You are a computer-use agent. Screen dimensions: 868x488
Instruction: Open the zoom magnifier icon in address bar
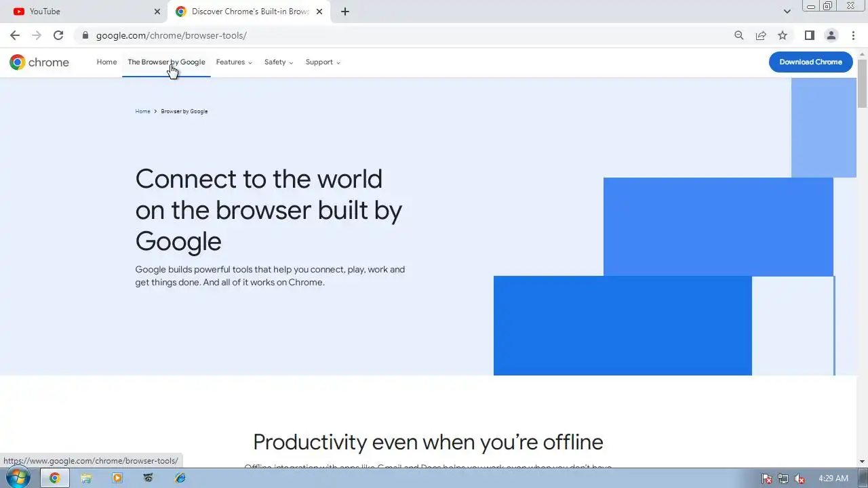point(739,35)
